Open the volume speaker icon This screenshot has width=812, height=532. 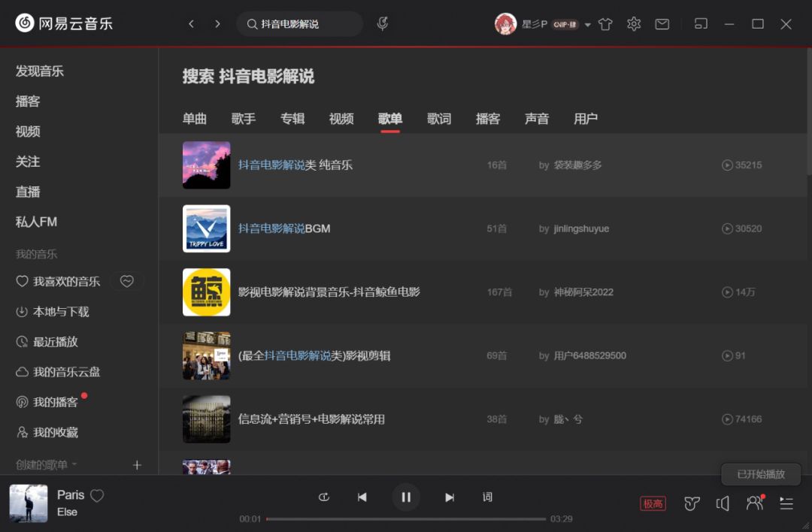coord(723,503)
